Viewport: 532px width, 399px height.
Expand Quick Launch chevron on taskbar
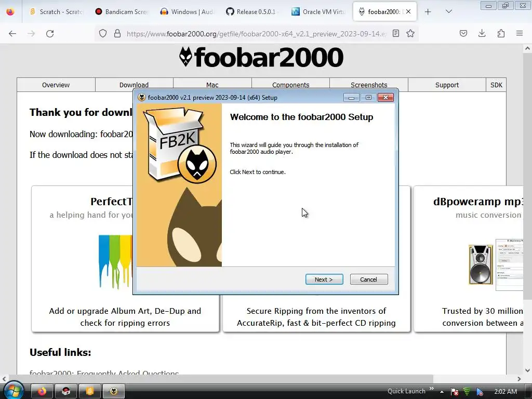pyautogui.click(x=432, y=389)
